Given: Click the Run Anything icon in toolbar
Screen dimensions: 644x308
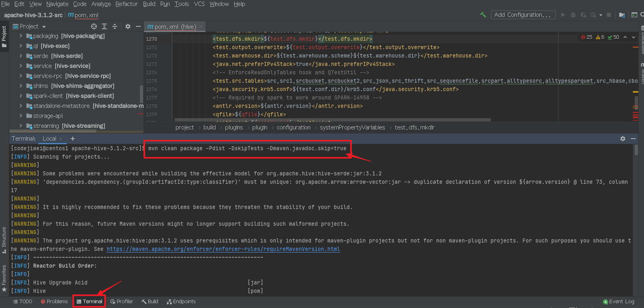Looking at the screenshot, I should coord(634,15).
